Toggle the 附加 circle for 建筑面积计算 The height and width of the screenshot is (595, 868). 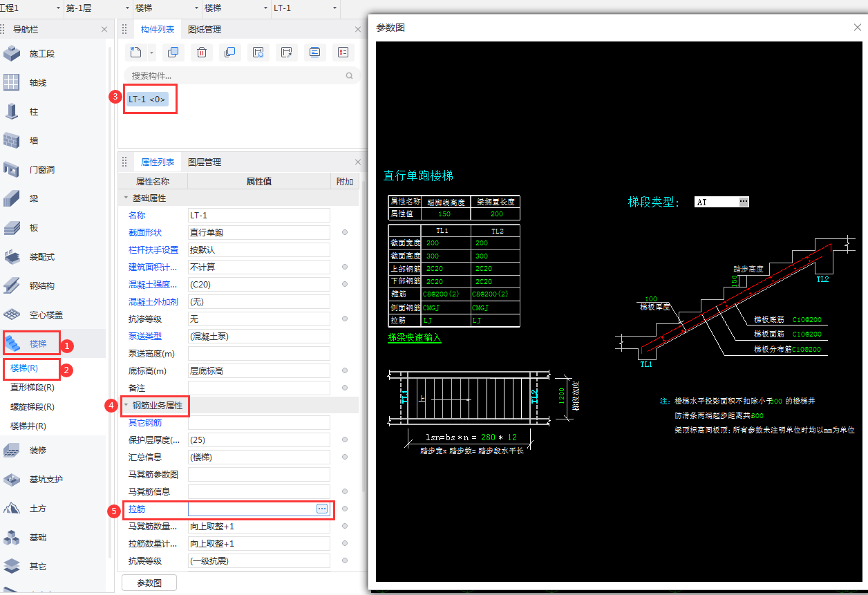pyautogui.click(x=344, y=267)
